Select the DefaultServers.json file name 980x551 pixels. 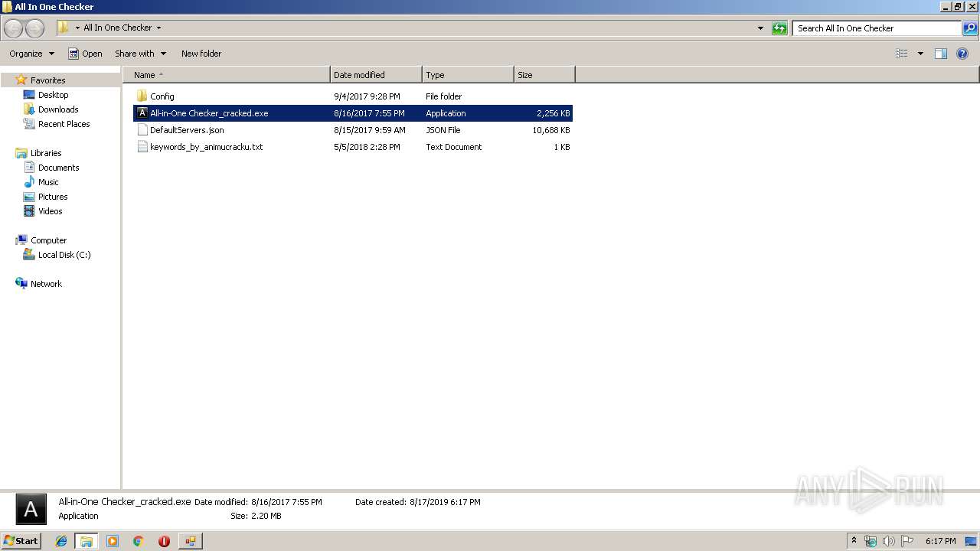[187, 130]
